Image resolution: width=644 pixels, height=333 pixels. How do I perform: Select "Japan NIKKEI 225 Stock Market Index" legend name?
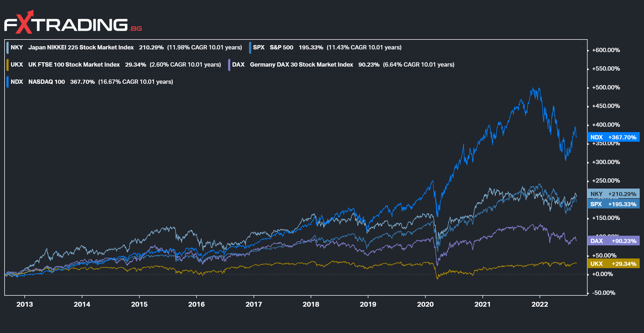click(x=81, y=48)
